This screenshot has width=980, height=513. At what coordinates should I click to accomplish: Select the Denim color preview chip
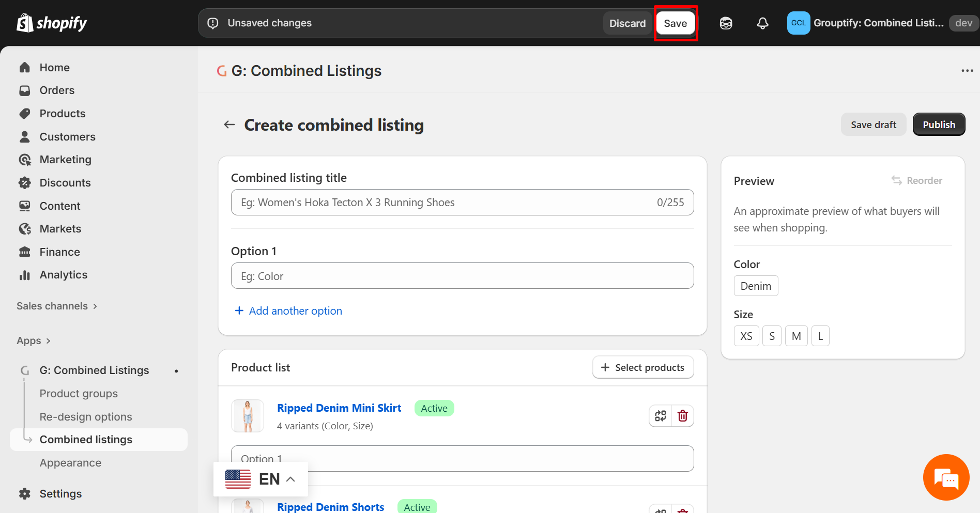pos(756,286)
